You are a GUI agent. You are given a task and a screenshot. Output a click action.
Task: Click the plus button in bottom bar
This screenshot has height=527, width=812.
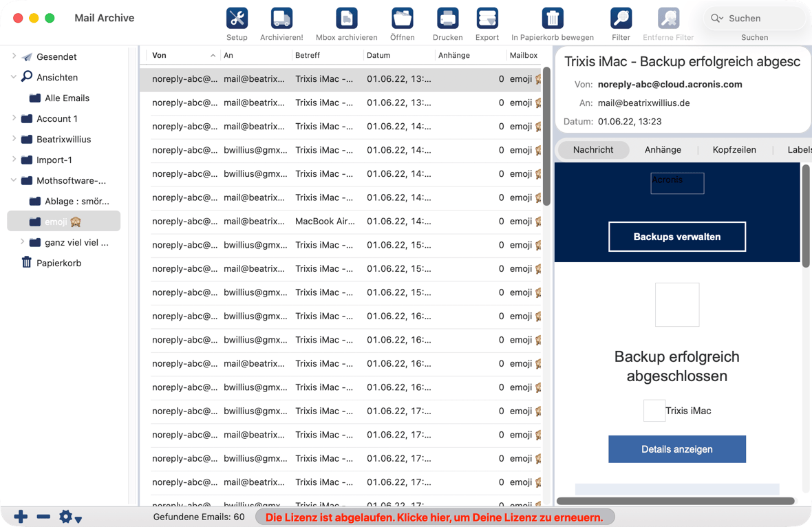(21, 516)
